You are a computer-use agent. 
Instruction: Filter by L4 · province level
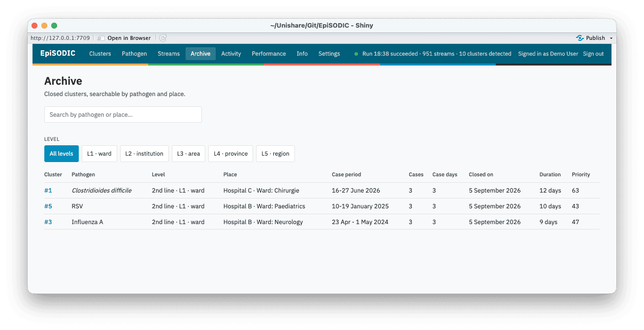pos(230,154)
